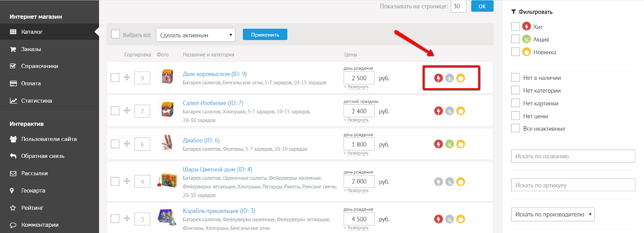Toggle percent Акция icon for Диабло row
The width and height of the screenshot is (644, 233).
click(450, 144)
